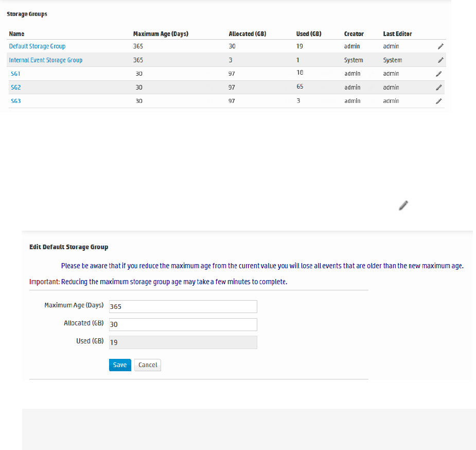Open the SG3 storage group link
Screen dimensions: 476x450
pyautogui.click(x=15, y=101)
